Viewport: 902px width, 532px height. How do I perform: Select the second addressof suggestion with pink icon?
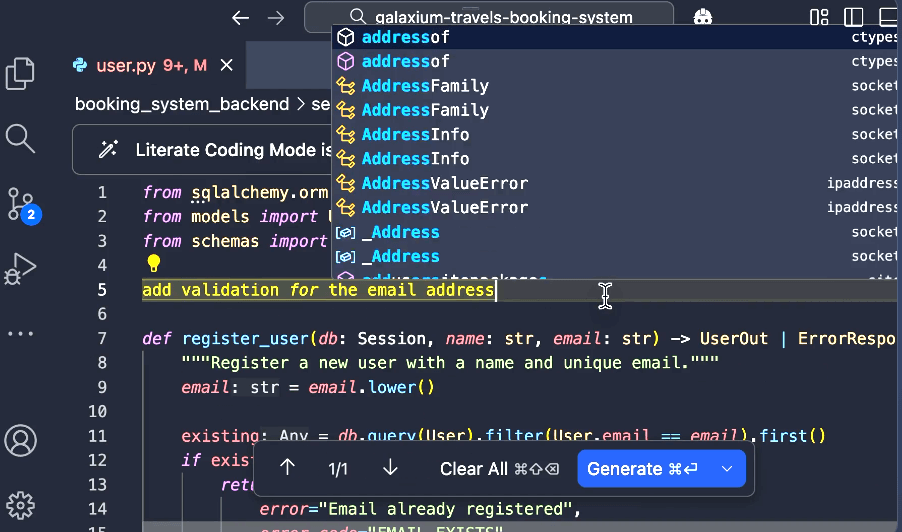[614, 62]
